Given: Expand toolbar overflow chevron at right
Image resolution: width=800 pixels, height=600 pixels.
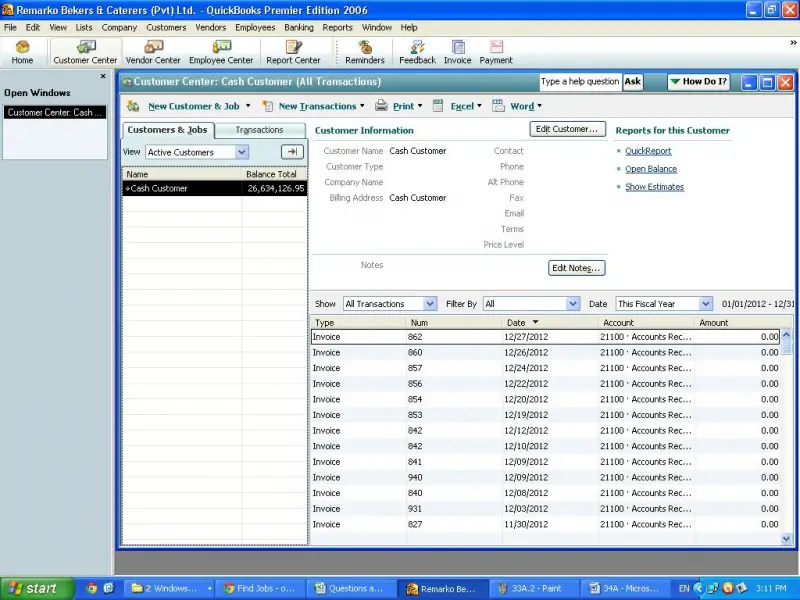Looking at the screenshot, I should [x=793, y=44].
